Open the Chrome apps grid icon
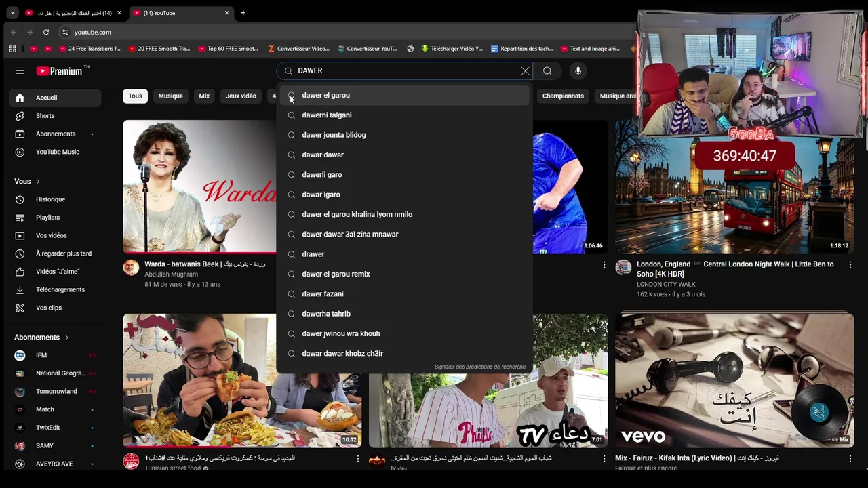868x488 pixels. pos(12,49)
